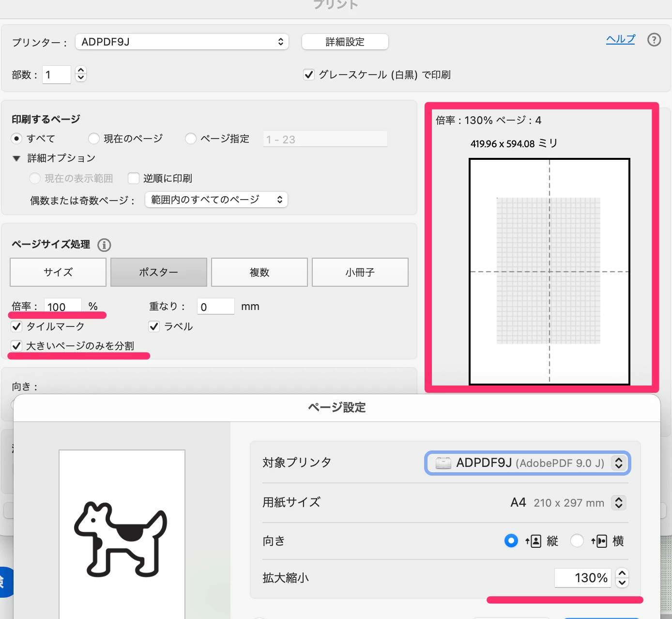672x619 pixels.
Task: Click the 重なり mm input field
Action: point(216,306)
